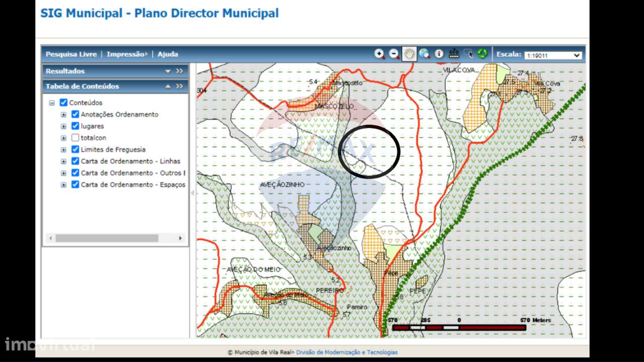Enable the totalcon layer checkbox

(x=75, y=138)
